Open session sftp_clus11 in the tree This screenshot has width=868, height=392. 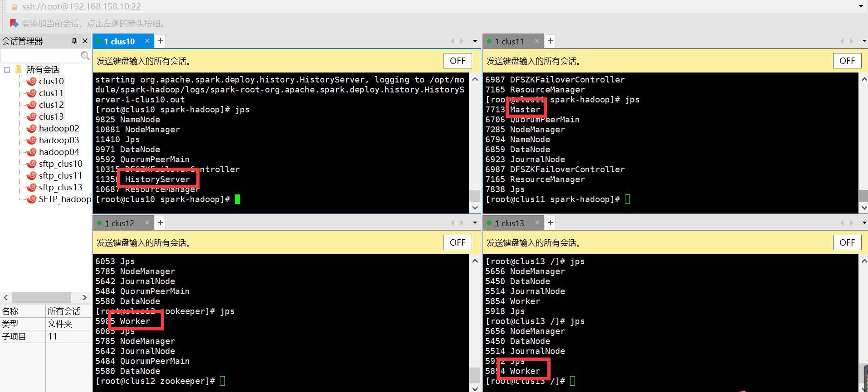coord(61,175)
